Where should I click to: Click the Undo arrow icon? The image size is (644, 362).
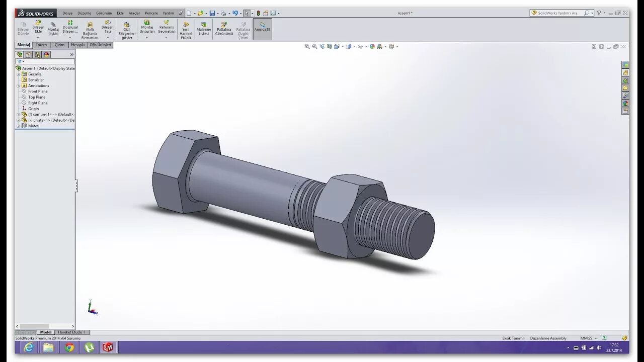pos(235,13)
